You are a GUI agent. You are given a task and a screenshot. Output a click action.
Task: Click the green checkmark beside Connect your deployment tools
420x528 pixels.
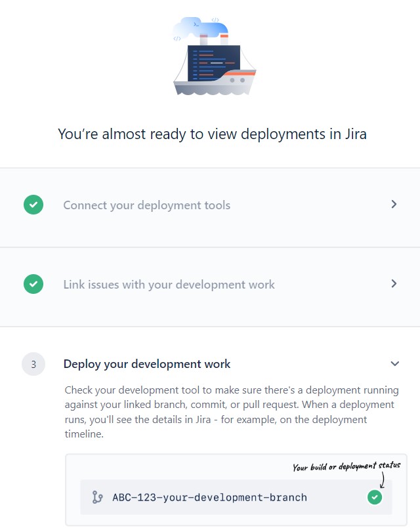33,205
